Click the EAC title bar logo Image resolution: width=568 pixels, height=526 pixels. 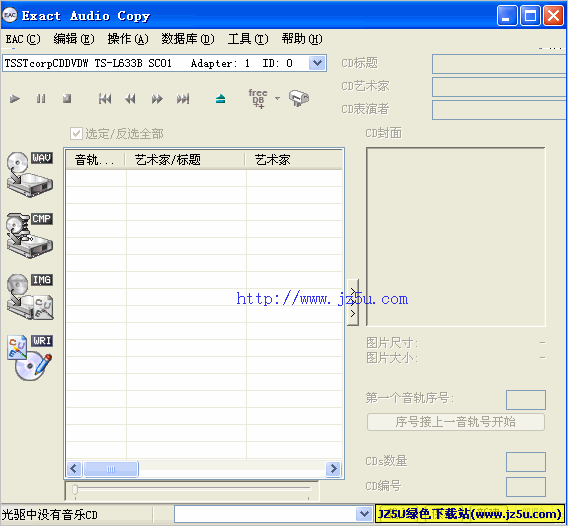[10, 15]
